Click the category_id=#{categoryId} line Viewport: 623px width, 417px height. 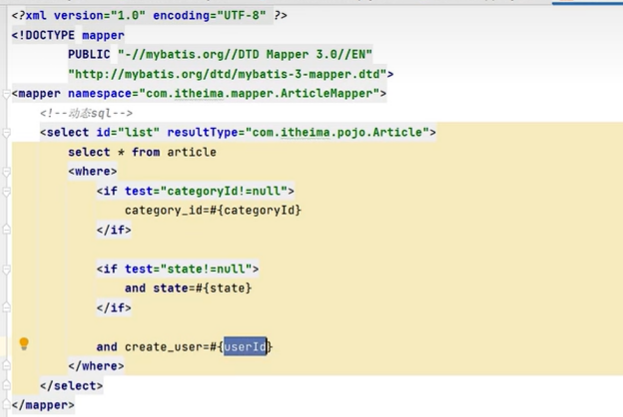tap(213, 210)
